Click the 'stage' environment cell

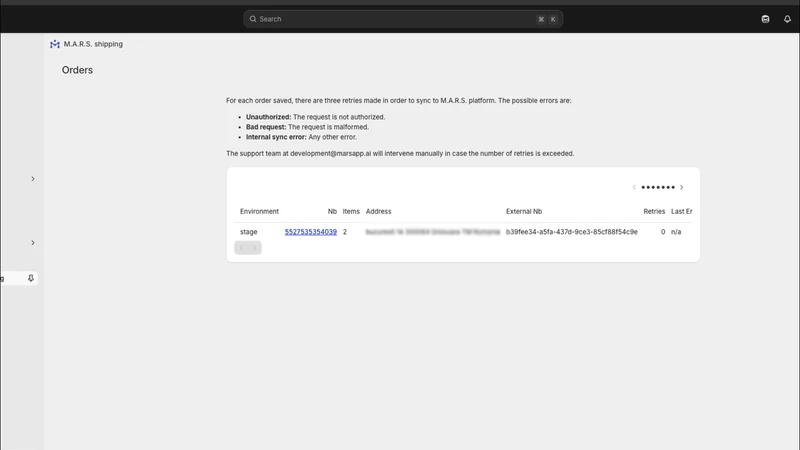[x=248, y=232]
